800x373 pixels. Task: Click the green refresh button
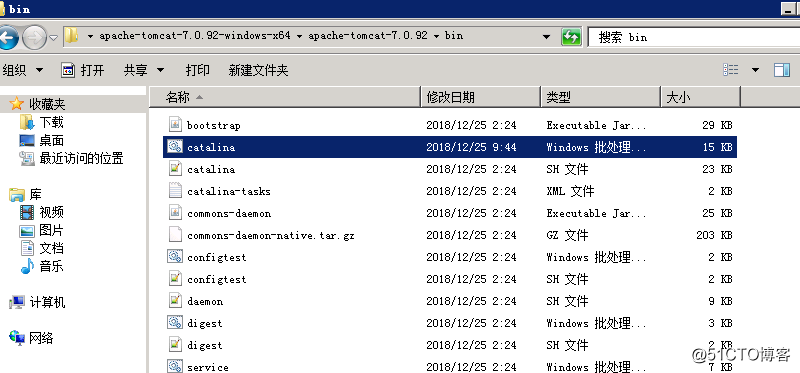(571, 37)
